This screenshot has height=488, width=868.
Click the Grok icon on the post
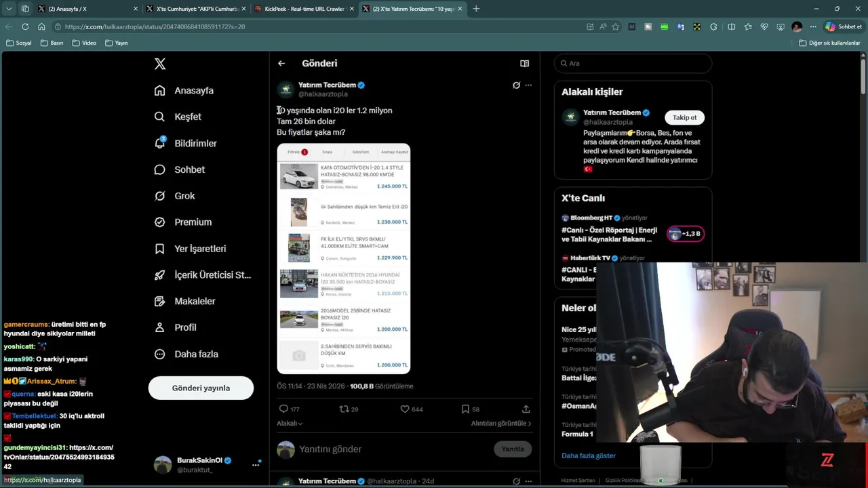516,85
